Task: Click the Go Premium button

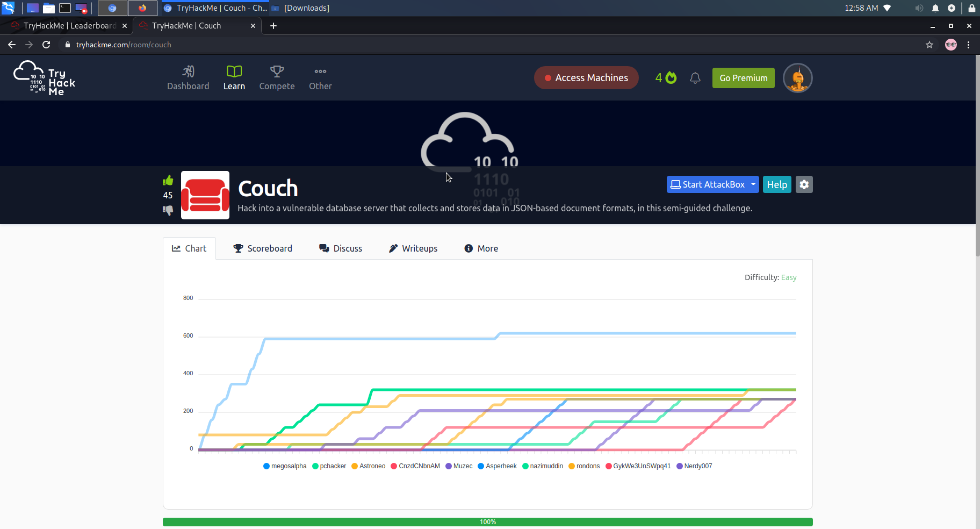Action: [744, 78]
